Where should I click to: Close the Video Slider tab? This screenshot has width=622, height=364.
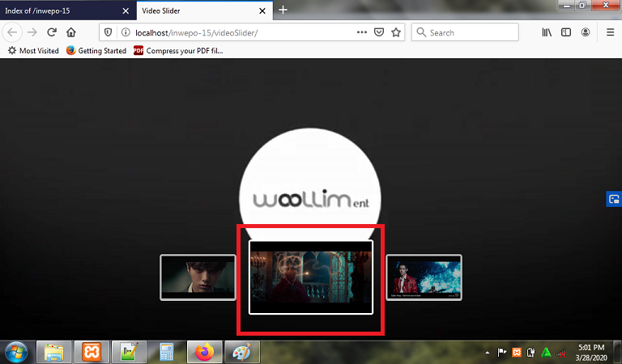click(x=262, y=11)
